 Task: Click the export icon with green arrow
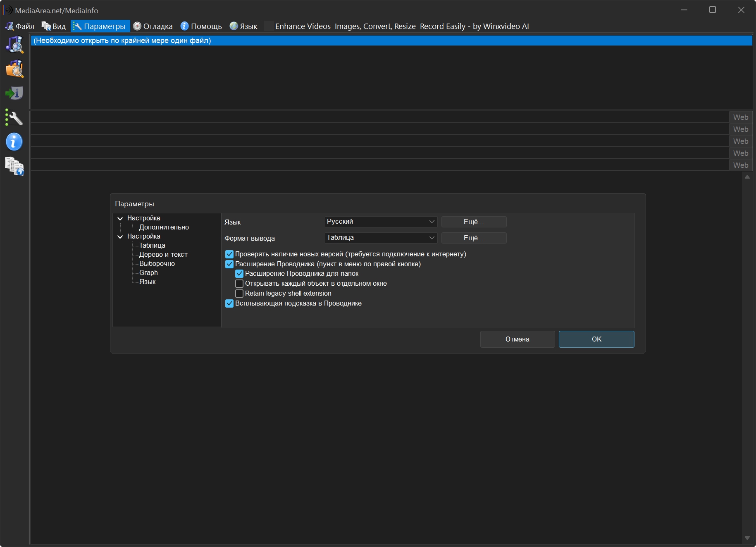click(x=14, y=93)
